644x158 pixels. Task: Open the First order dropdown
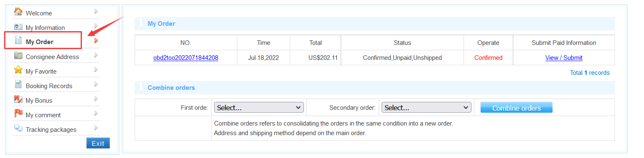pyautogui.click(x=259, y=107)
